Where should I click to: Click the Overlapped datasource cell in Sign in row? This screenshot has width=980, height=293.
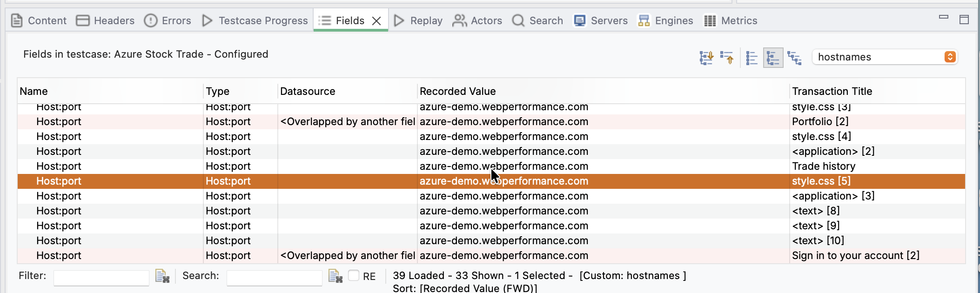click(x=348, y=255)
